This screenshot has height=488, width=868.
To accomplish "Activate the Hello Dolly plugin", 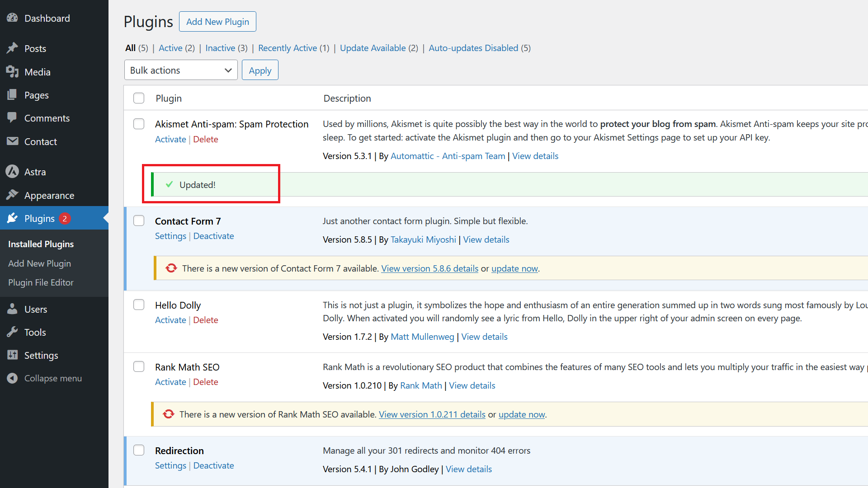I will (x=170, y=320).
